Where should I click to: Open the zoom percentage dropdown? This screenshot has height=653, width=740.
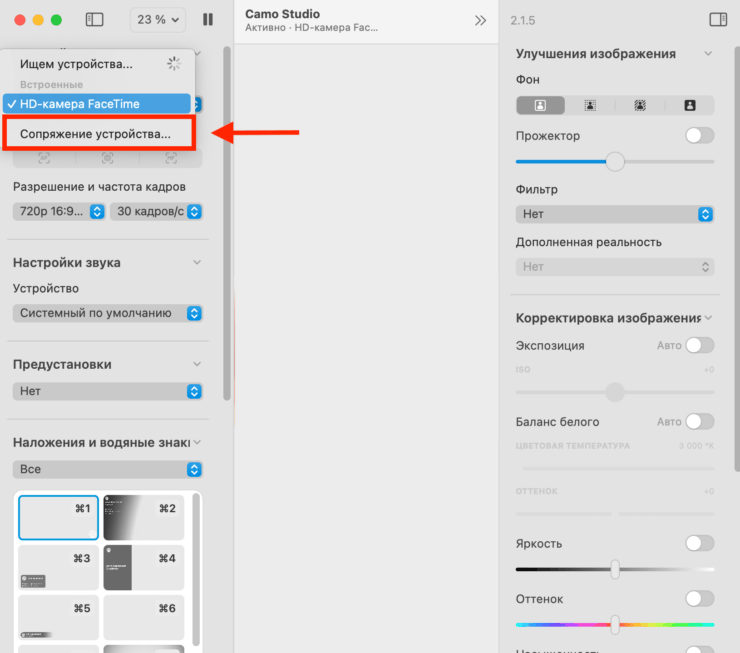[160, 20]
